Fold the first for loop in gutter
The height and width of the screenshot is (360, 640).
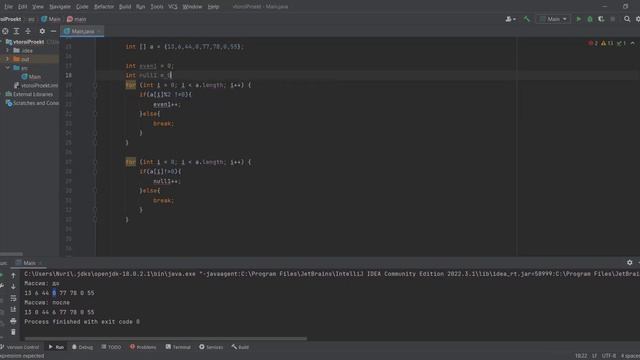coord(95,85)
